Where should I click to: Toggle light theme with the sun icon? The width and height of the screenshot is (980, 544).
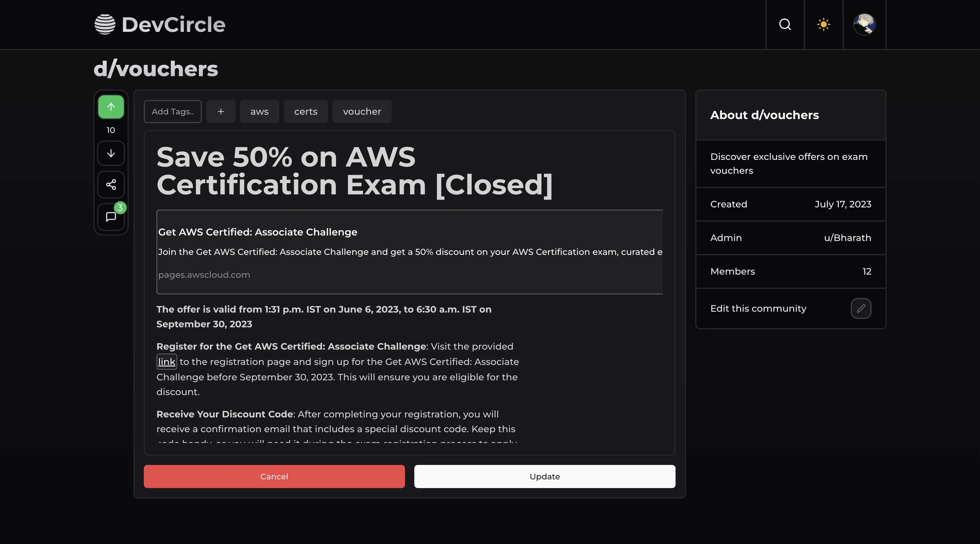click(x=823, y=24)
